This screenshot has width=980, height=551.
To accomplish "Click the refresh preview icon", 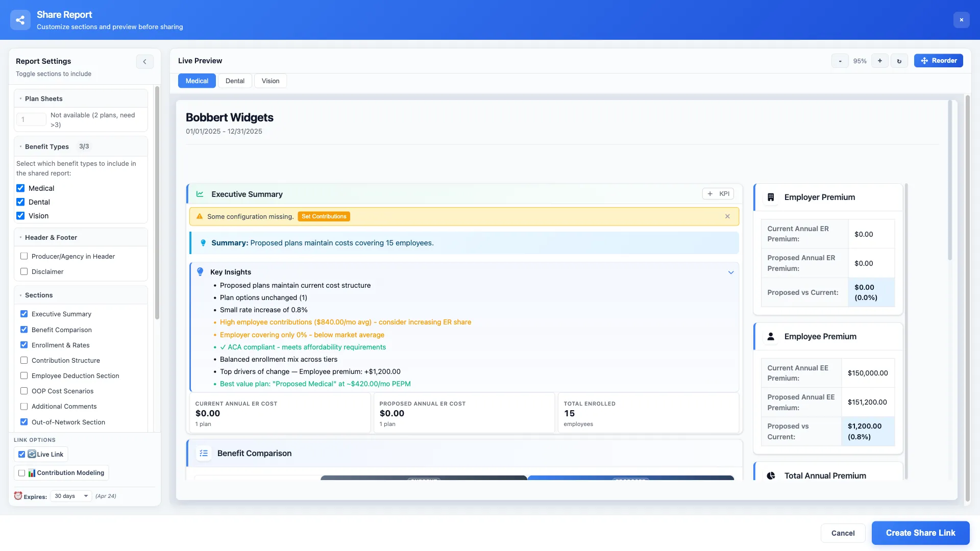I will (x=899, y=60).
